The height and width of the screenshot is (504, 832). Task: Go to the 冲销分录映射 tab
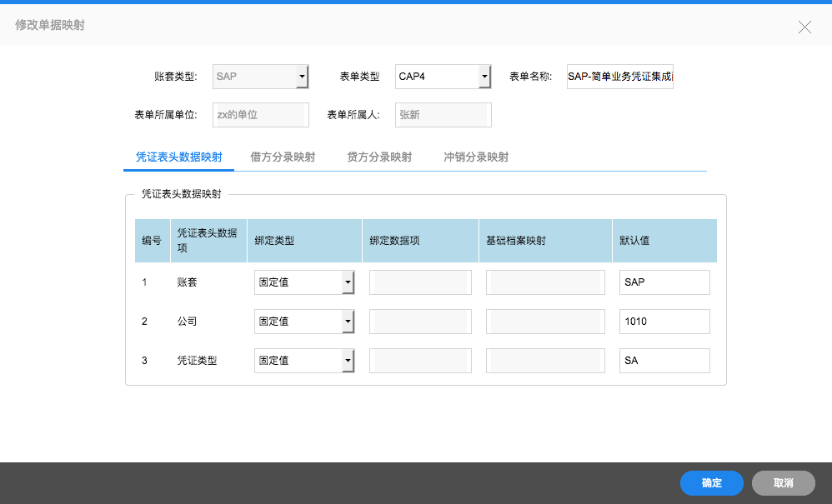coord(476,157)
